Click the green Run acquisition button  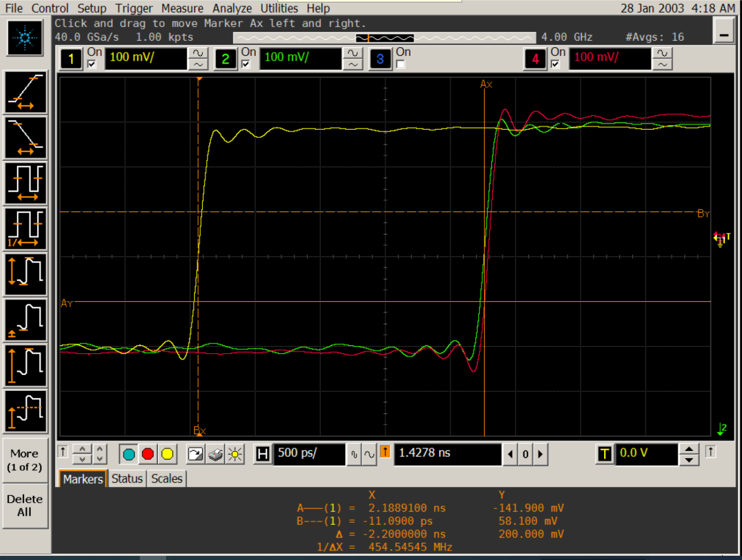coord(129,454)
